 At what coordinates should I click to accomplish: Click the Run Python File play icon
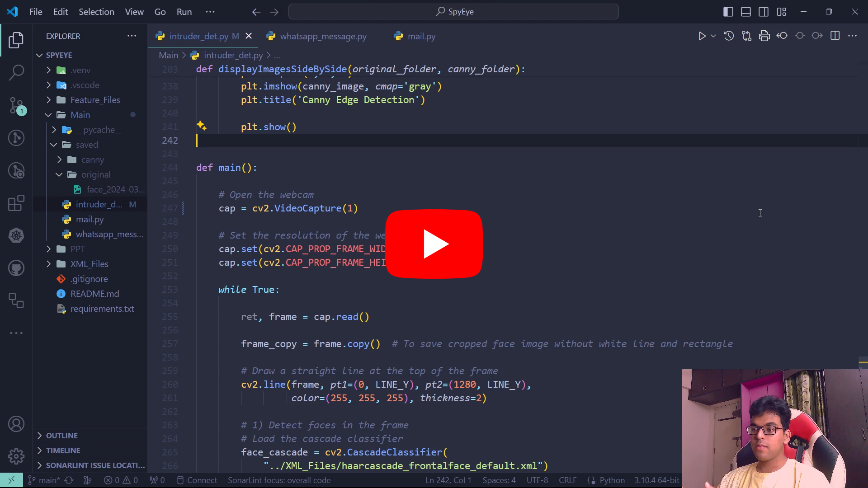click(702, 36)
